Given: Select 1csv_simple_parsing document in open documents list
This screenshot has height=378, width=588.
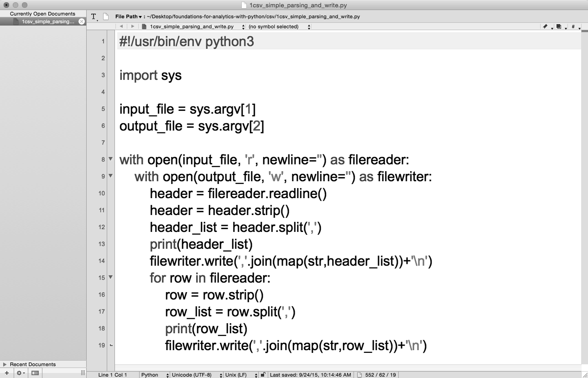Looking at the screenshot, I should [x=43, y=21].
